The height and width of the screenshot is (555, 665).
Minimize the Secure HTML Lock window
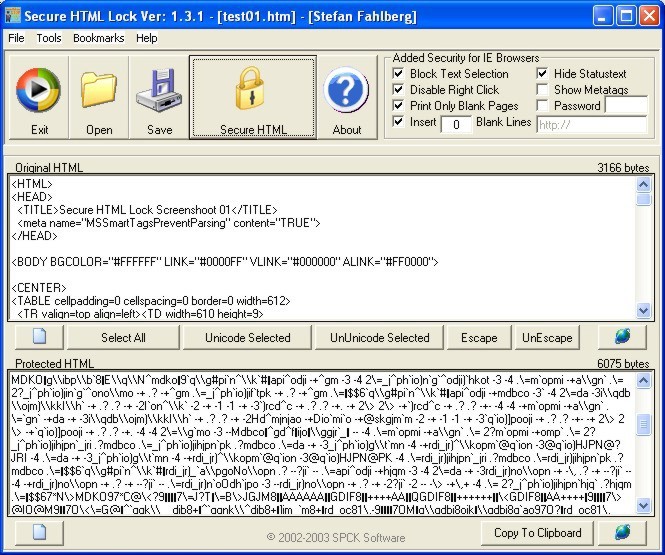(x=602, y=16)
